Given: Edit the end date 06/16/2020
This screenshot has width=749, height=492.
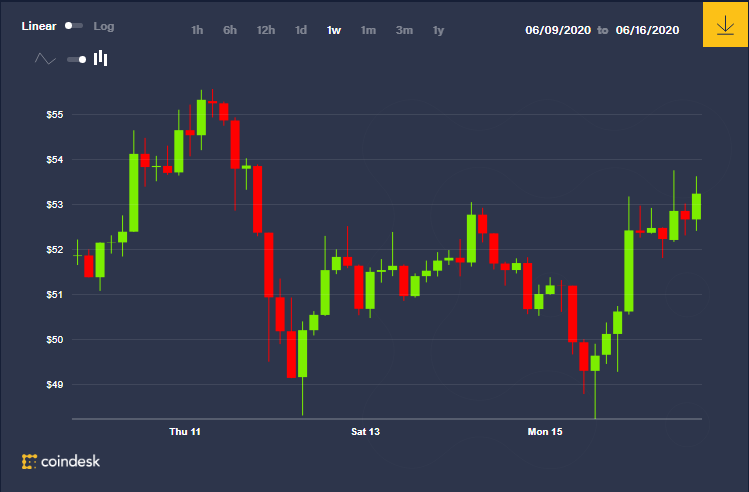Looking at the screenshot, I should tap(647, 30).
